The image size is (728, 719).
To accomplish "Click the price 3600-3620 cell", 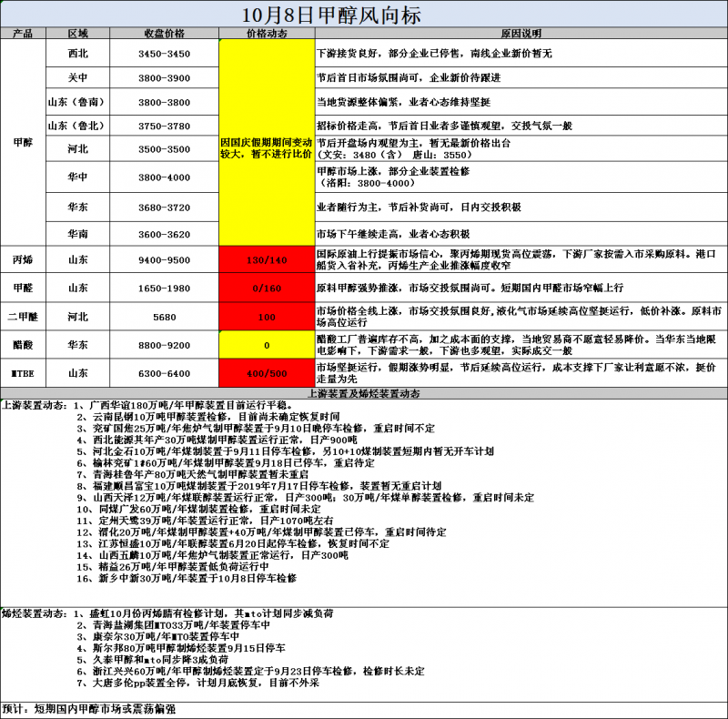I will coord(164,234).
